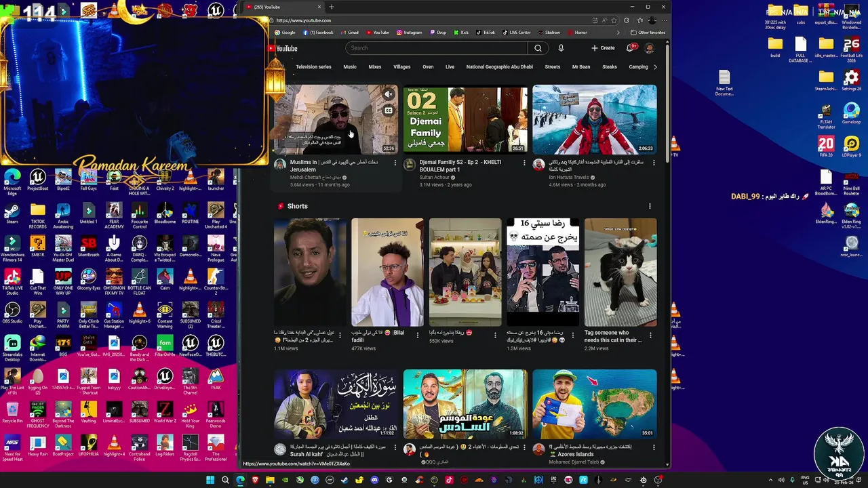
Task: Open the TIKTOK RECORDS folder
Action: (x=38, y=215)
